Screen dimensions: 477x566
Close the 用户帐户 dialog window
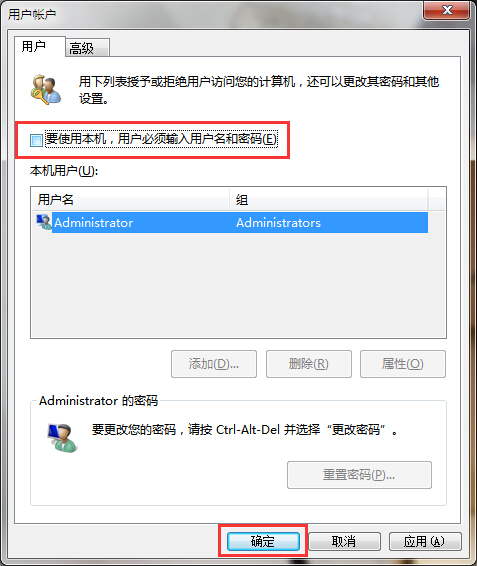[447, 10]
